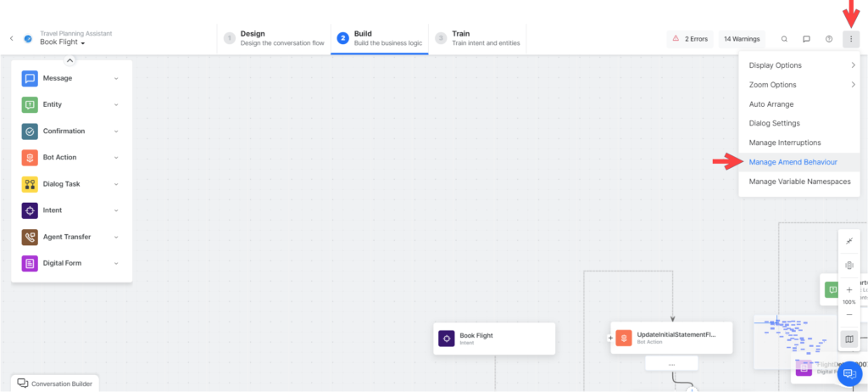Open the chat/comments icon in header
This screenshot has height=392, width=868.
(x=806, y=39)
